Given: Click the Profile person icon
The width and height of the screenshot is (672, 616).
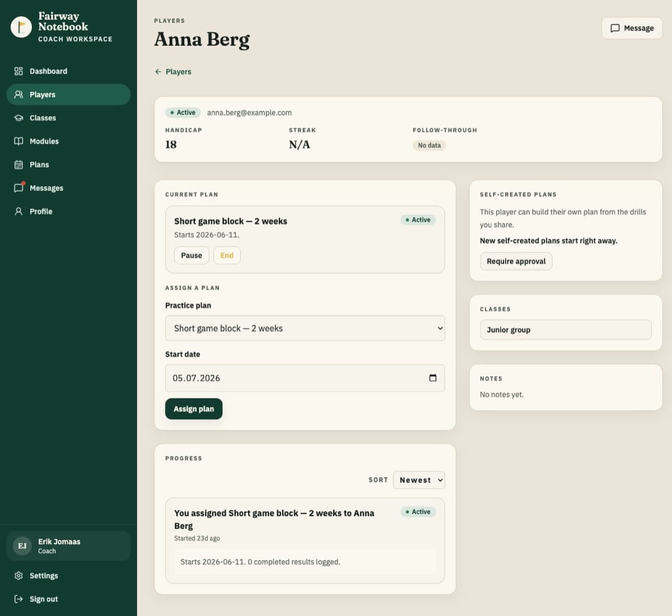Looking at the screenshot, I should click(x=18, y=211).
